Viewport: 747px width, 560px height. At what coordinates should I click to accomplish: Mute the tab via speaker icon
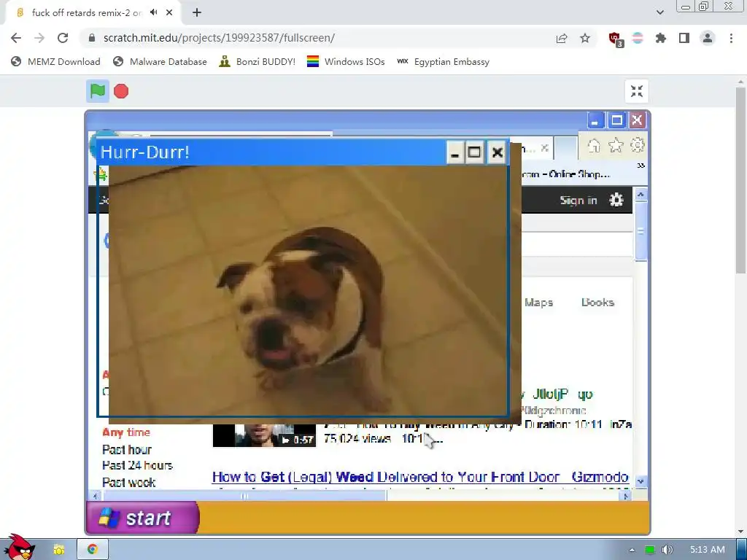click(x=153, y=12)
